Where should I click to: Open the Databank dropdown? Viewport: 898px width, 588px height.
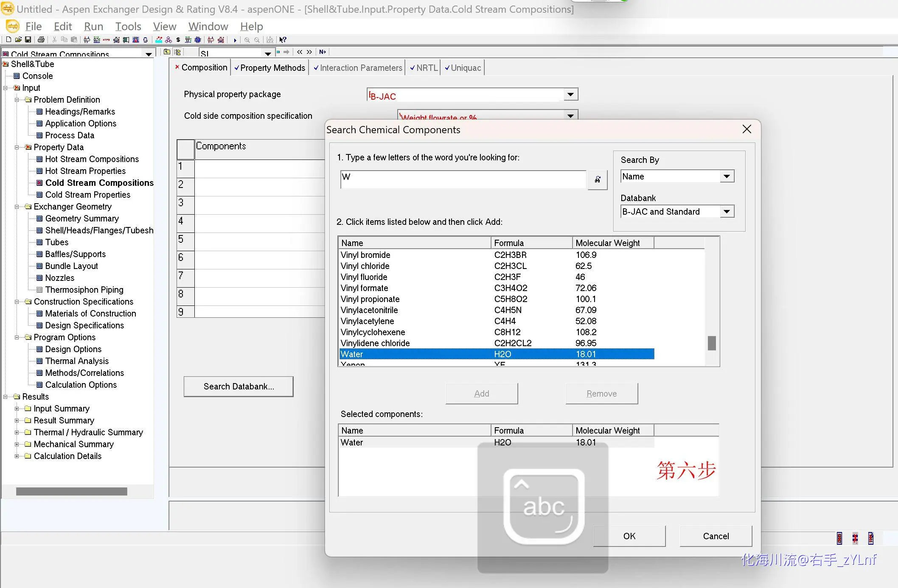coord(727,211)
